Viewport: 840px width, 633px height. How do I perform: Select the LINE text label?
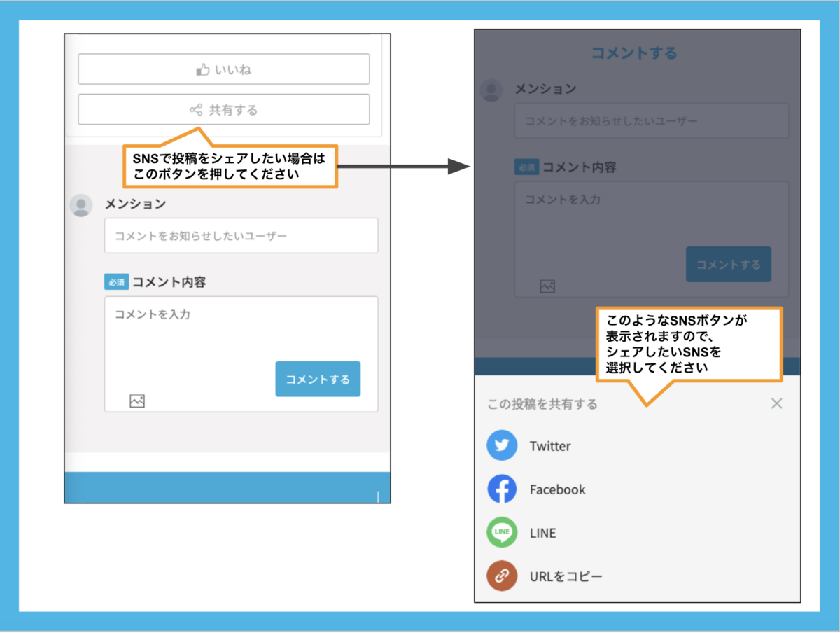pyautogui.click(x=542, y=533)
